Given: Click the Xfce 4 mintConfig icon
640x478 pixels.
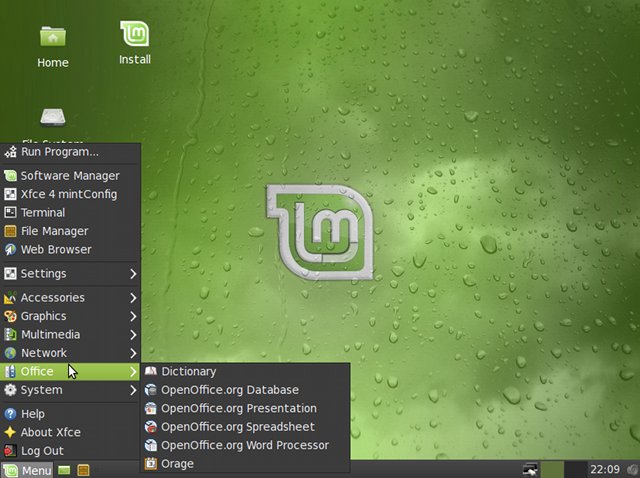Looking at the screenshot, I should [10, 194].
